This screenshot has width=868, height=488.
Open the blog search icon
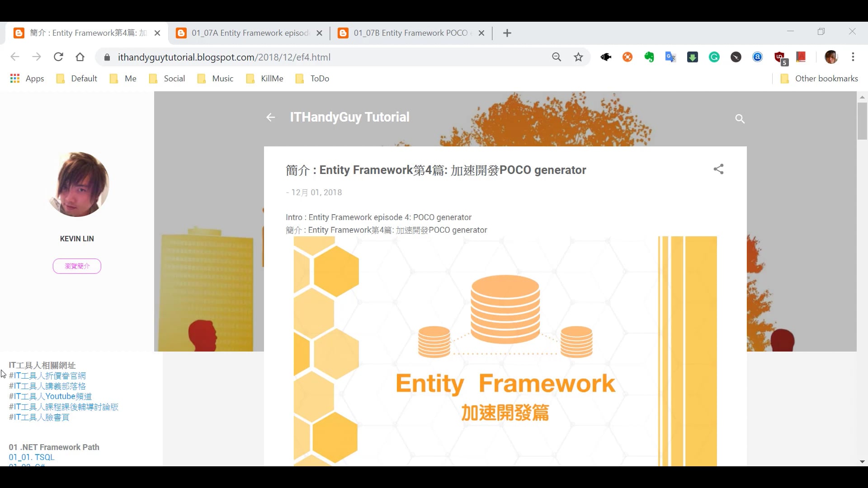(x=740, y=118)
